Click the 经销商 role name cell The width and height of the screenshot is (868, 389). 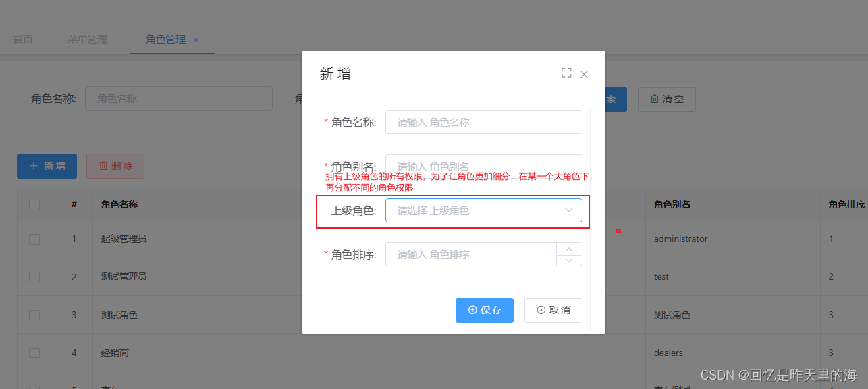click(115, 353)
